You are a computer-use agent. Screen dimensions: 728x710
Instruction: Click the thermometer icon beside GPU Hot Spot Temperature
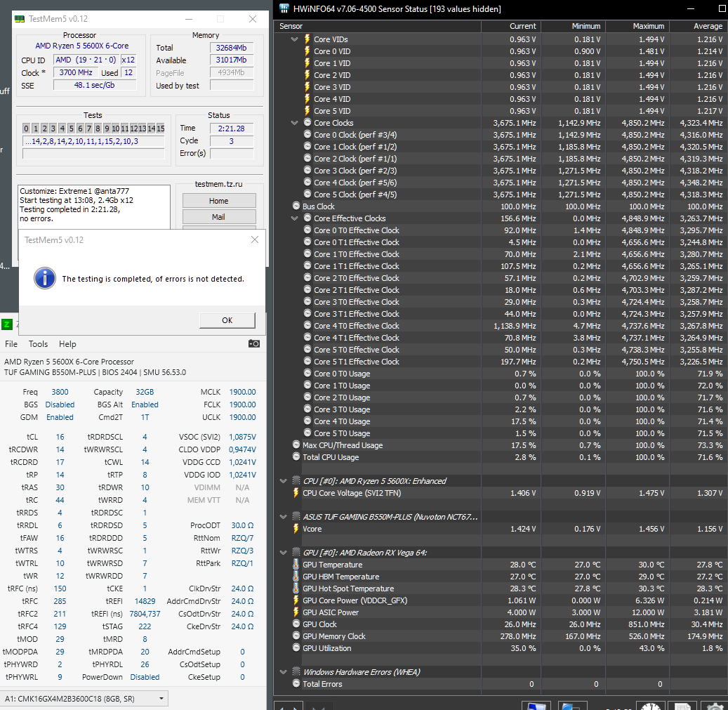[x=296, y=589]
